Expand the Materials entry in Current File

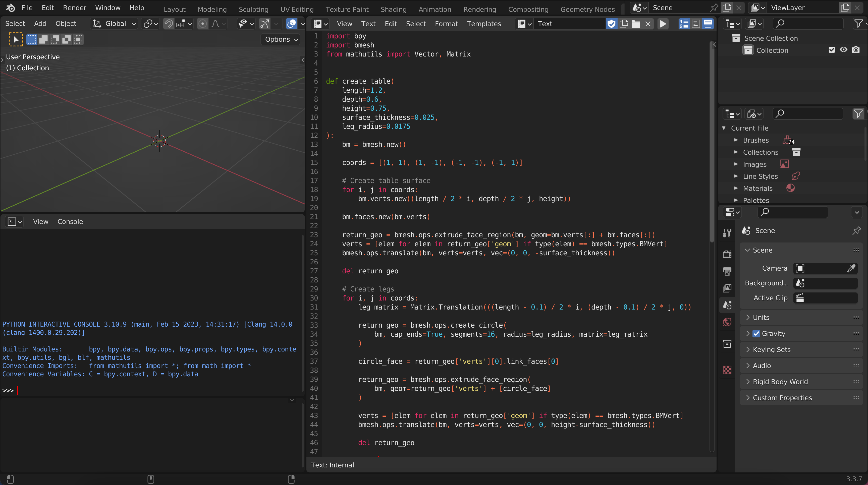click(x=736, y=188)
